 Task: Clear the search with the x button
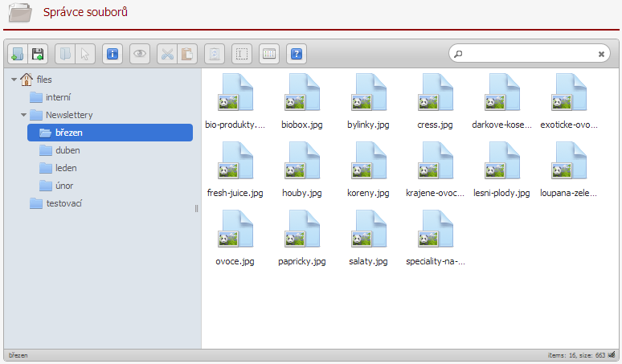click(601, 54)
